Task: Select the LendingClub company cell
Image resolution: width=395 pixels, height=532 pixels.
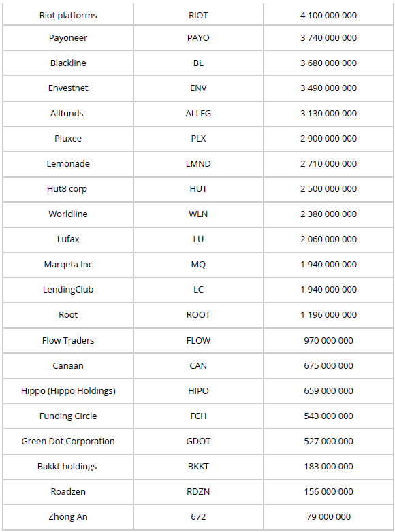Action: pos(68,289)
